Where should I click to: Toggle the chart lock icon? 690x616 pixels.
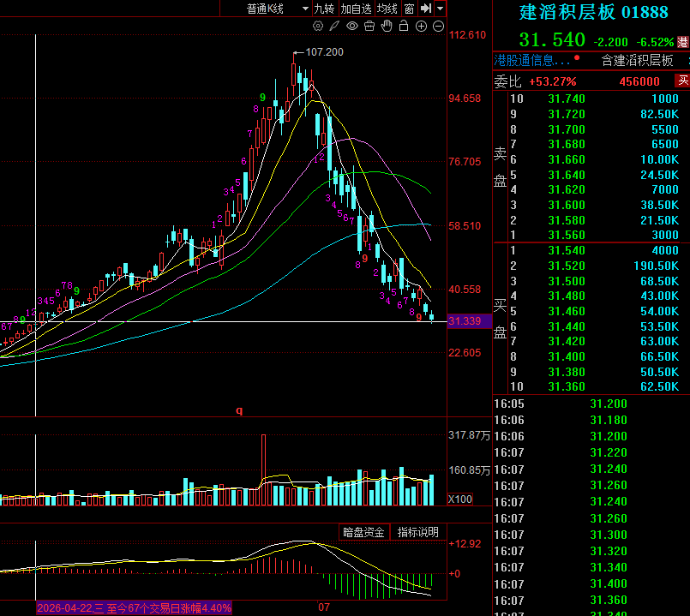click(404, 26)
